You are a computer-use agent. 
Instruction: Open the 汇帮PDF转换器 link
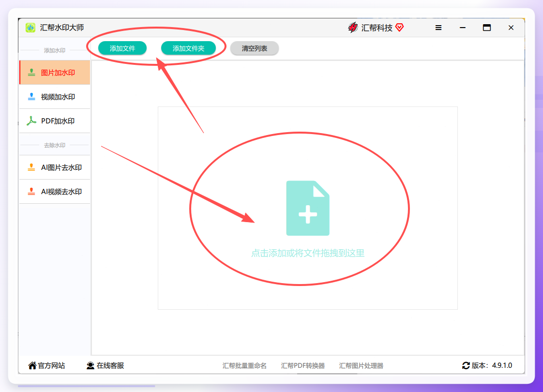point(302,366)
